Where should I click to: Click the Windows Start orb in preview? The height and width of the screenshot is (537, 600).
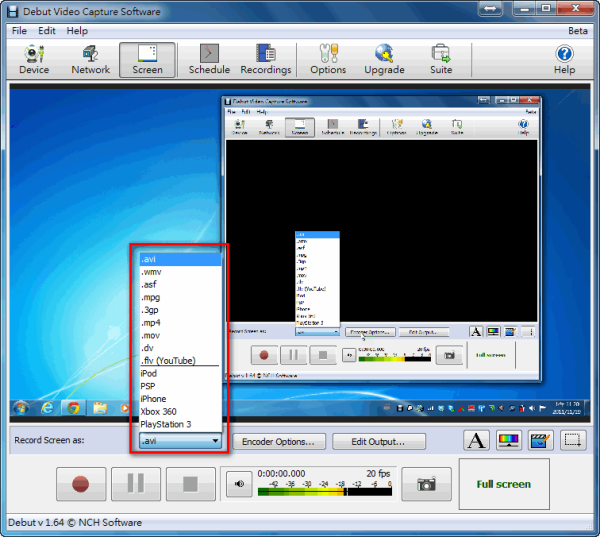21,408
